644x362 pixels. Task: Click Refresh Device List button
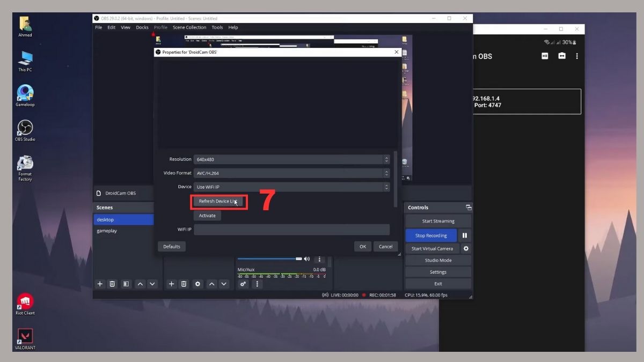point(218,201)
